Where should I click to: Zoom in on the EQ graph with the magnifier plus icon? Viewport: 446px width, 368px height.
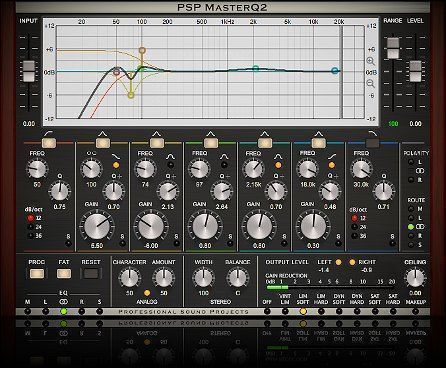coord(370,61)
